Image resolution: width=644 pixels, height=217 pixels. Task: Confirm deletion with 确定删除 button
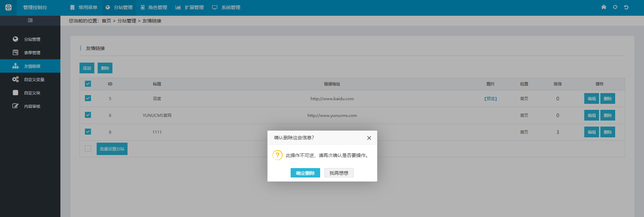click(305, 173)
